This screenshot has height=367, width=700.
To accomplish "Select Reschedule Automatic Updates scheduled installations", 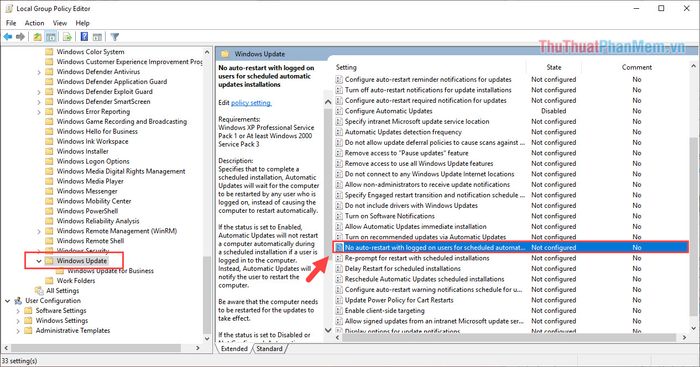I will coord(424,279).
